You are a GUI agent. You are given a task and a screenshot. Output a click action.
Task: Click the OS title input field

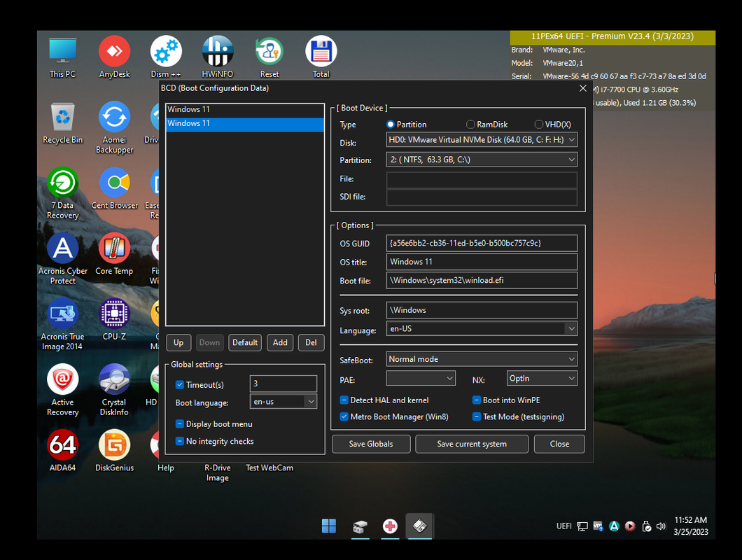(482, 262)
